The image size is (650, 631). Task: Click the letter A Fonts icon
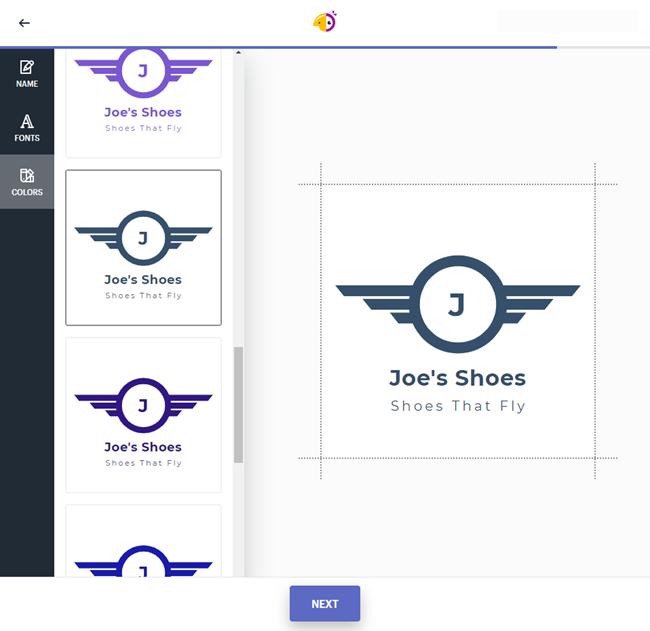[27, 121]
